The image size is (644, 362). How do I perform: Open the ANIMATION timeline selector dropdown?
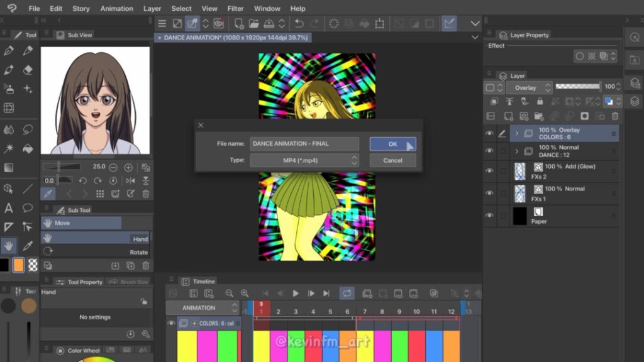[203, 308]
